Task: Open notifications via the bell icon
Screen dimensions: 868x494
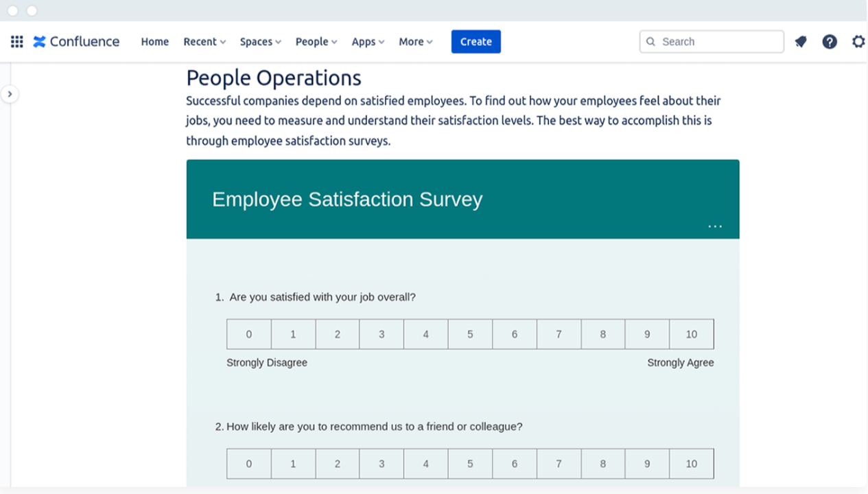Action: 800,41
